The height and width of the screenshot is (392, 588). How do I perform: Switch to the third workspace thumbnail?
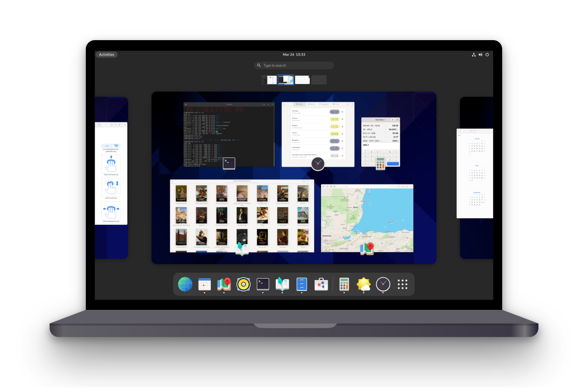click(302, 80)
